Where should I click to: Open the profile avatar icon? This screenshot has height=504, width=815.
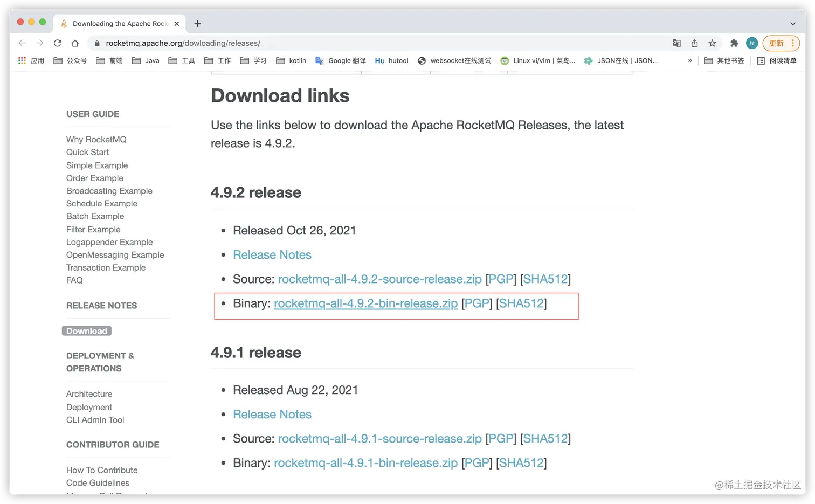[752, 43]
